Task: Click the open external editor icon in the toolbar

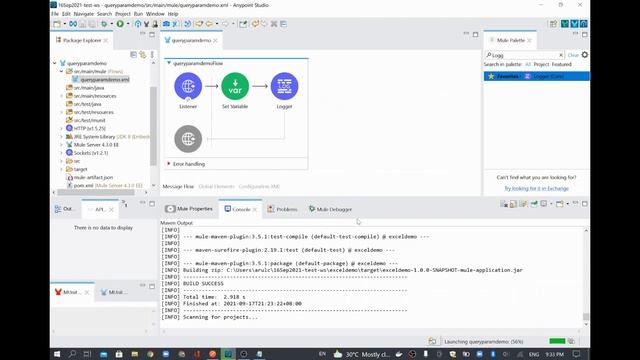Action: (243, 24)
